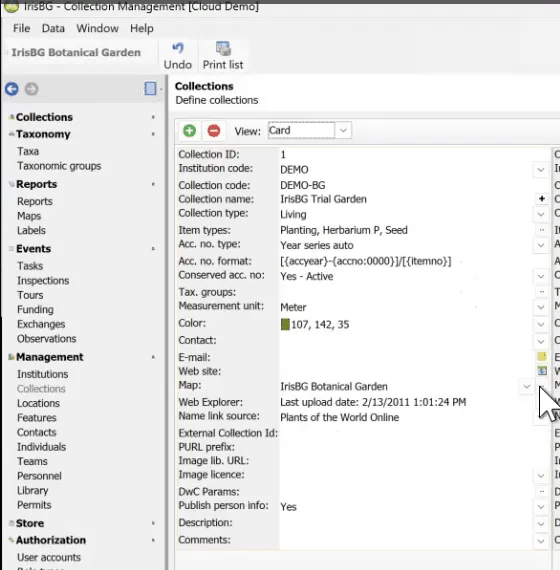Collapse the Events sidebar section
560x570 pixels.
click(153, 249)
